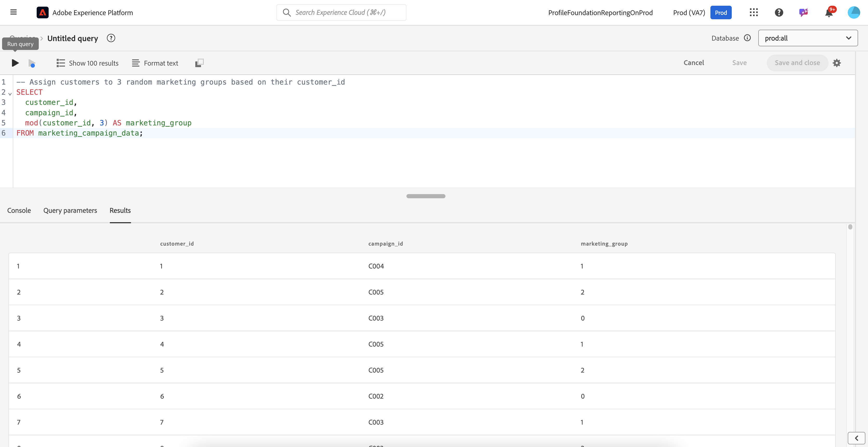Click the Search Experience Cloud field
The height and width of the screenshot is (447, 868).
tap(341, 12)
